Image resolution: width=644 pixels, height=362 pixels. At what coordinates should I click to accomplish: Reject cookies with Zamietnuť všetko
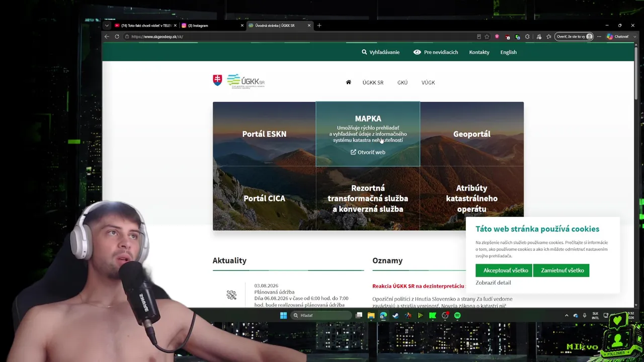[x=561, y=270]
